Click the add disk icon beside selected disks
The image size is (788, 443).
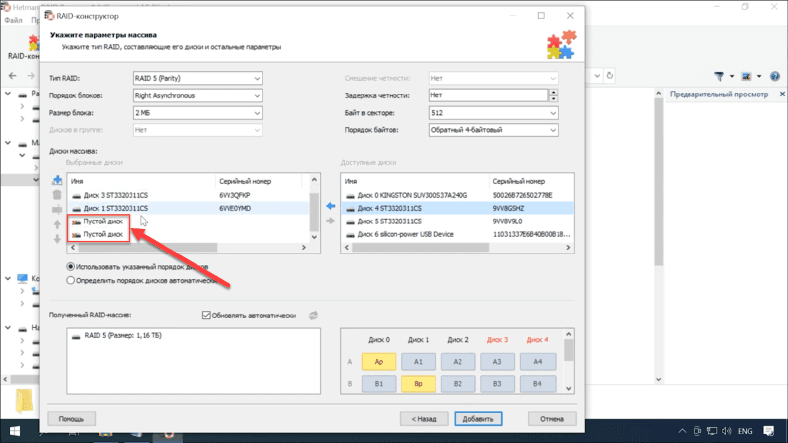tap(57, 180)
